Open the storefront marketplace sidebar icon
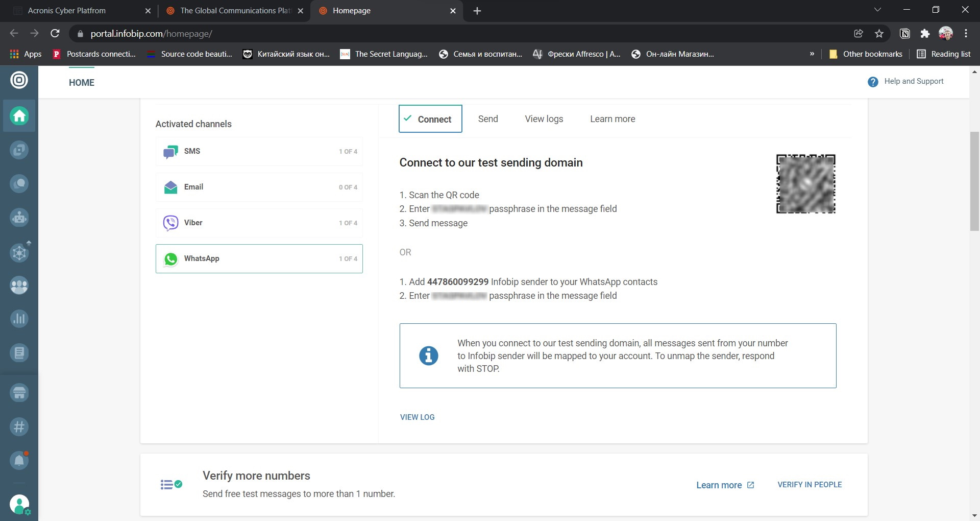This screenshot has width=980, height=521. (19, 393)
